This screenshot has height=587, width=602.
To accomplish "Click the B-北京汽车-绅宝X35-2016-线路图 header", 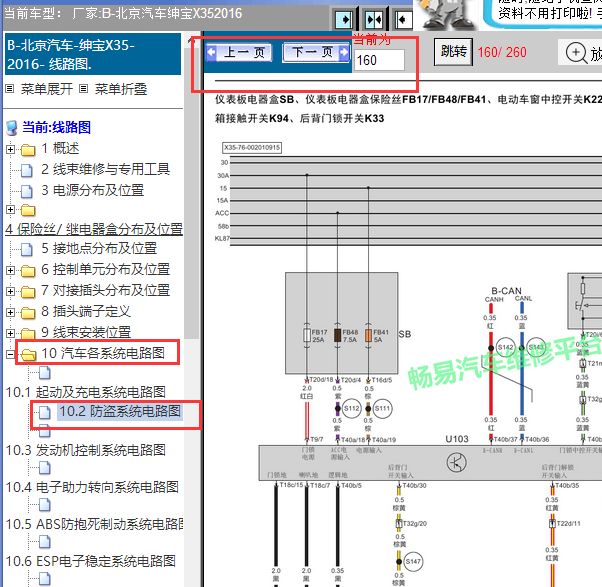I will click(92, 54).
